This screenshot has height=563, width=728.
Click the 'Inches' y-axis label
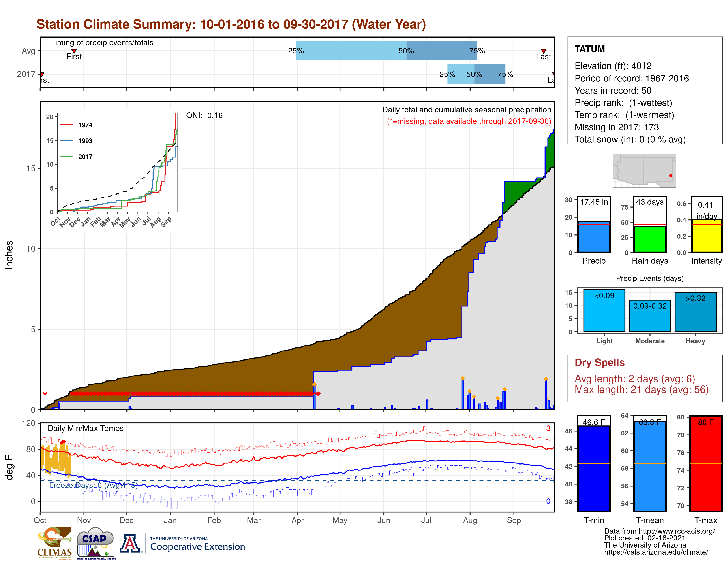(x=9, y=255)
